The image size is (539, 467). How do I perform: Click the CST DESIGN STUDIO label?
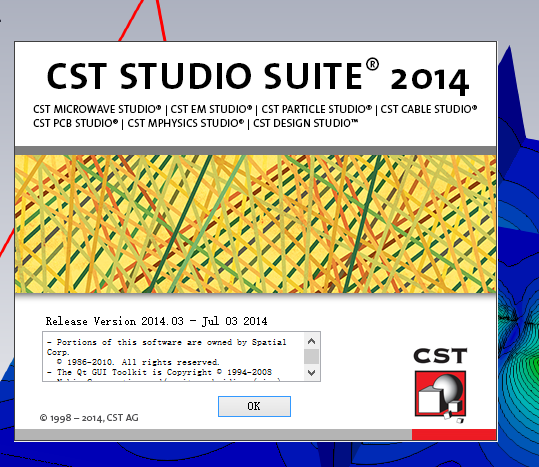pyautogui.click(x=306, y=123)
